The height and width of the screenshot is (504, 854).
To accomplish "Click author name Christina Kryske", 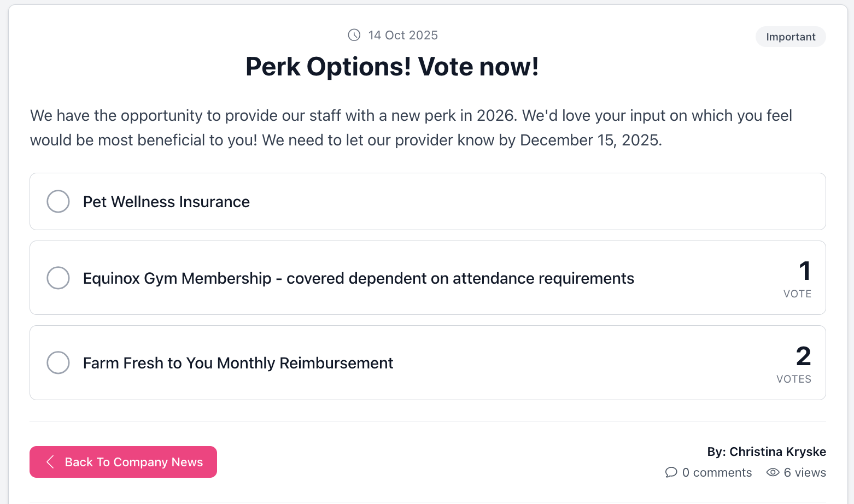I will pos(777,452).
